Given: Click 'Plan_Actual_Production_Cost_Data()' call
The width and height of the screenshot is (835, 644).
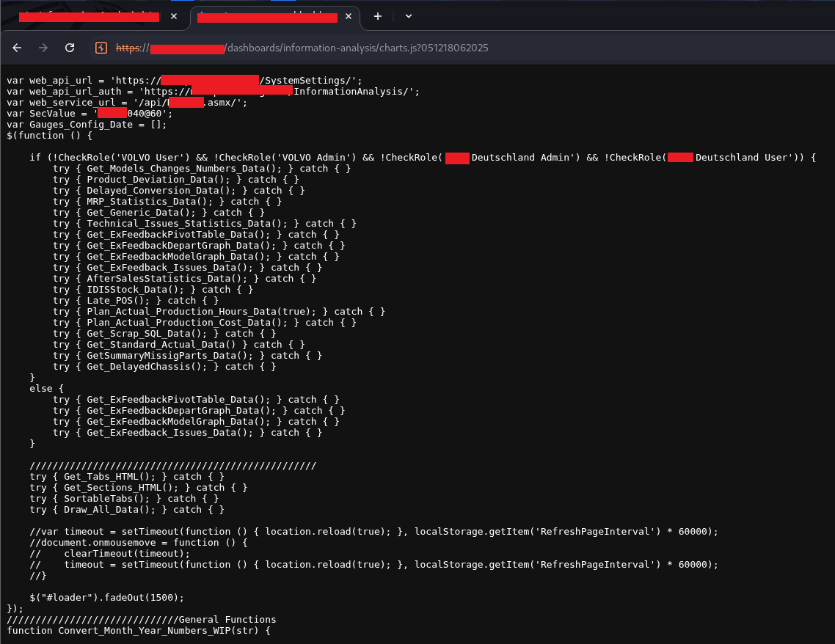Looking at the screenshot, I should click(187, 323).
